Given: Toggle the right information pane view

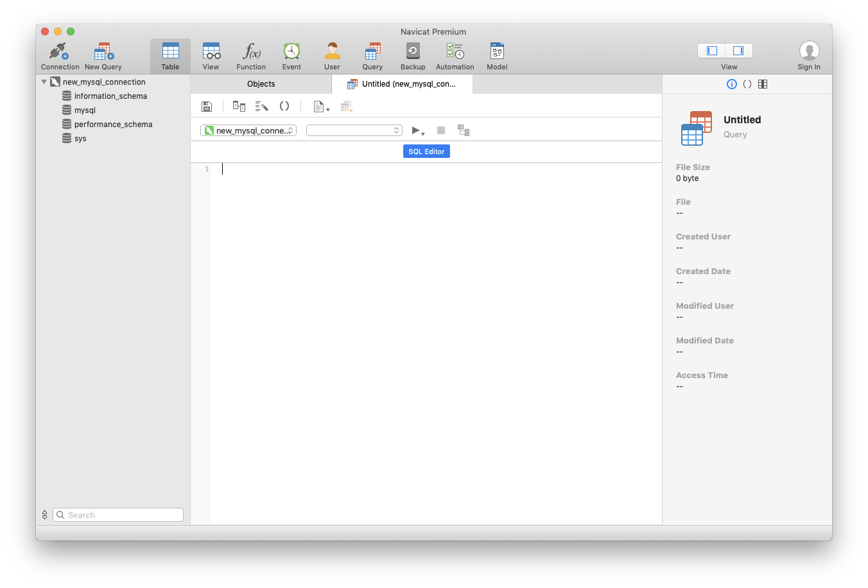Looking at the screenshot, I should (x=738, y=51).
